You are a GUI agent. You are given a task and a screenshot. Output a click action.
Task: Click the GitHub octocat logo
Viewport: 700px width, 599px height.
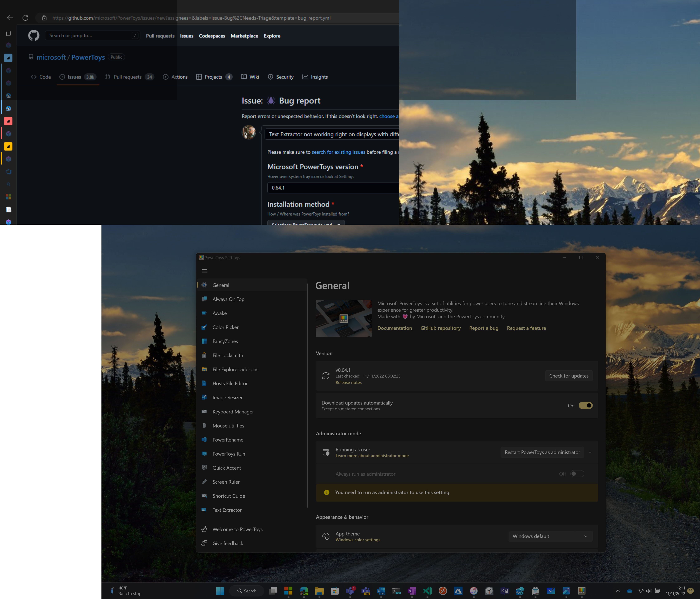pyautogui.click(x=34, y=35)
